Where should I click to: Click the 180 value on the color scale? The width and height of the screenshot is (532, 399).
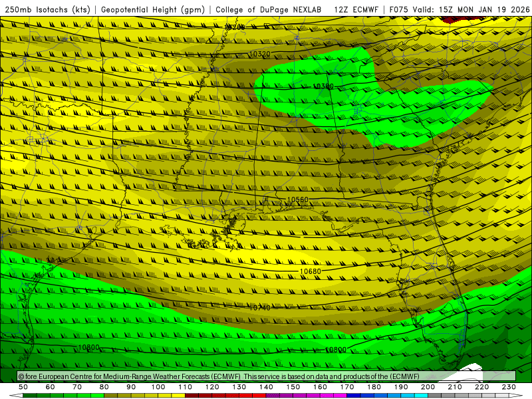pyautogui.click(x=374, y=387)
